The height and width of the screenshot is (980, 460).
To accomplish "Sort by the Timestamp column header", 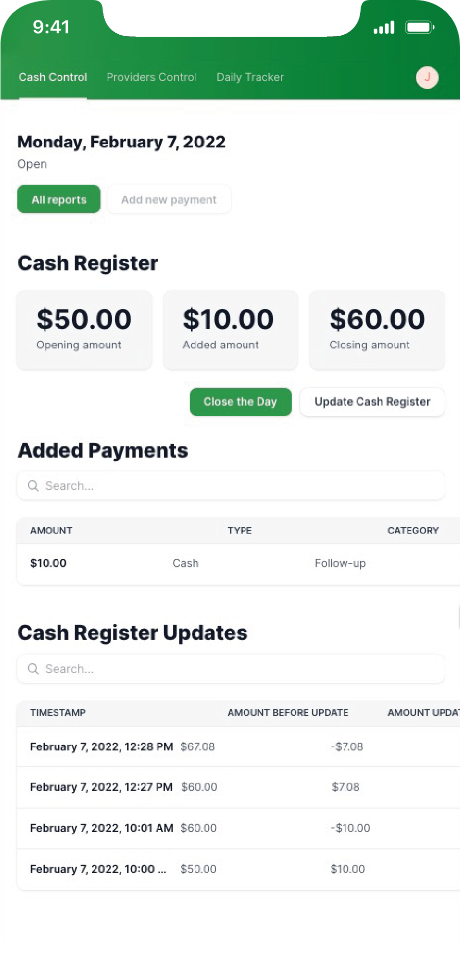I will coord(58,713).
